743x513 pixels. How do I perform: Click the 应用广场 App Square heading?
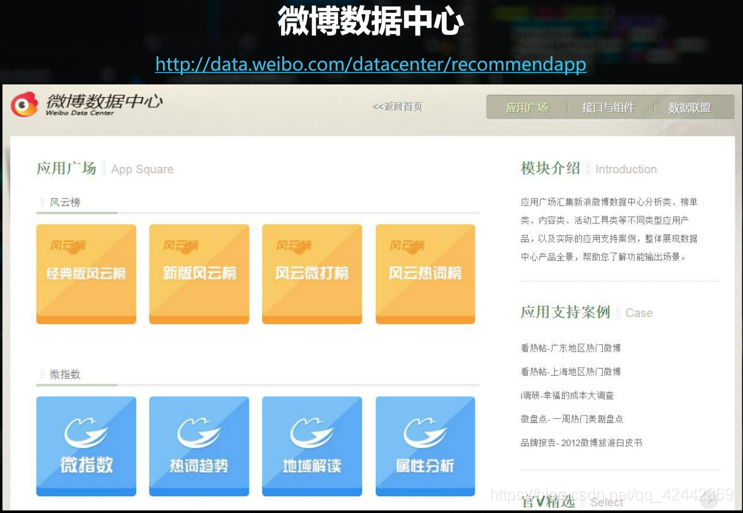click(x=105, y=168)
